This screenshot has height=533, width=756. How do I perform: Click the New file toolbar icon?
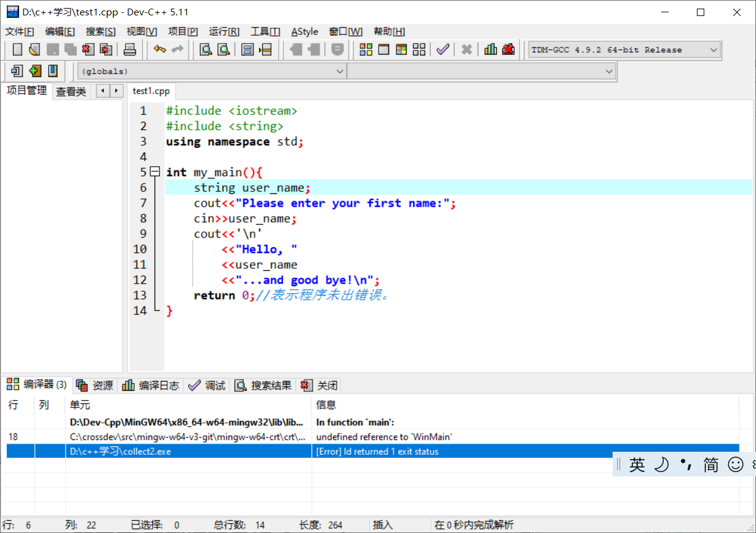17,50
